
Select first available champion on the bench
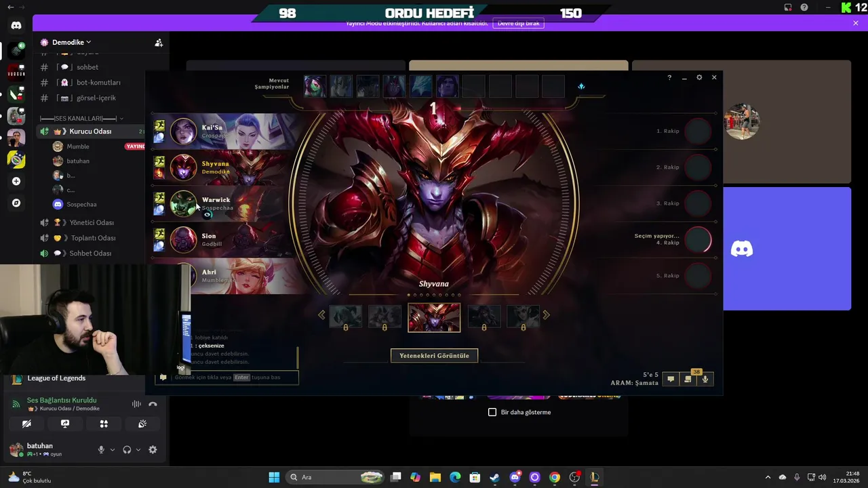tap(315, 86)
